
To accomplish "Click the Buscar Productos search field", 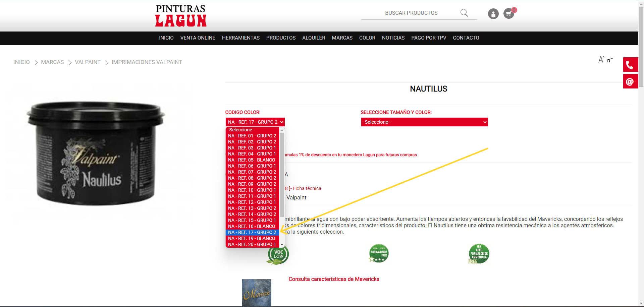I will [x=411, y=13].
